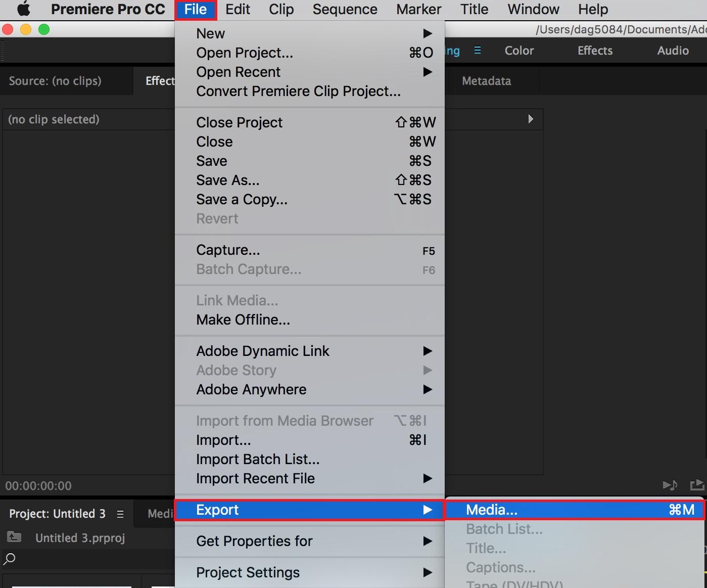Expand the Open Recent submenu
Screen dimensions: 707x588
pyautogui.click(x=310, y=72)
